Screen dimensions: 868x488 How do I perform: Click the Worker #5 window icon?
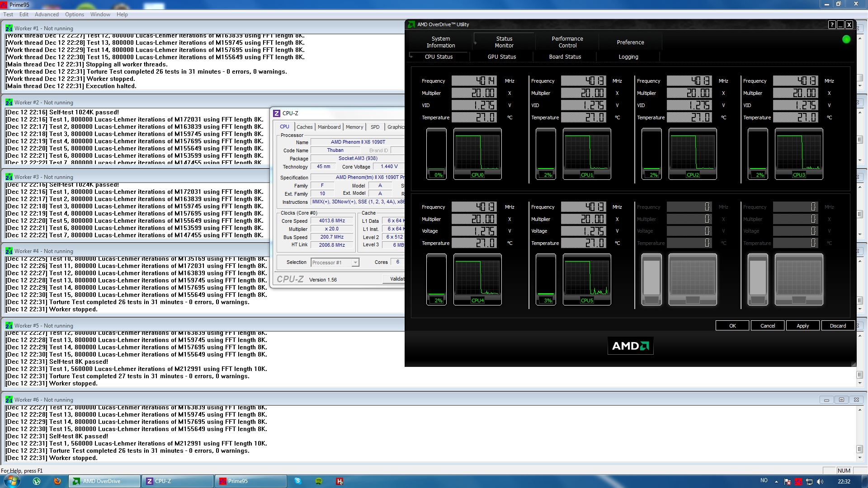pyautogui.click(x=9, y=325)
